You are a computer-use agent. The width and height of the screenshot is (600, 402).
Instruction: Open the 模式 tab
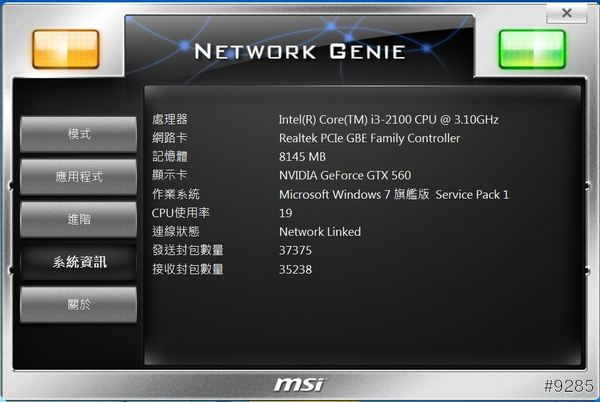[x=78, y=134]
